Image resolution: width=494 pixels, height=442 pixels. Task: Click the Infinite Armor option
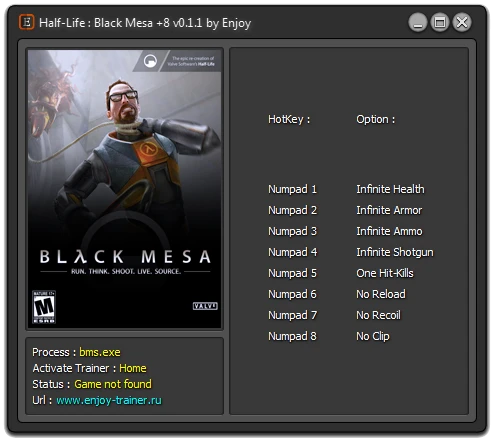coord(389,210)
